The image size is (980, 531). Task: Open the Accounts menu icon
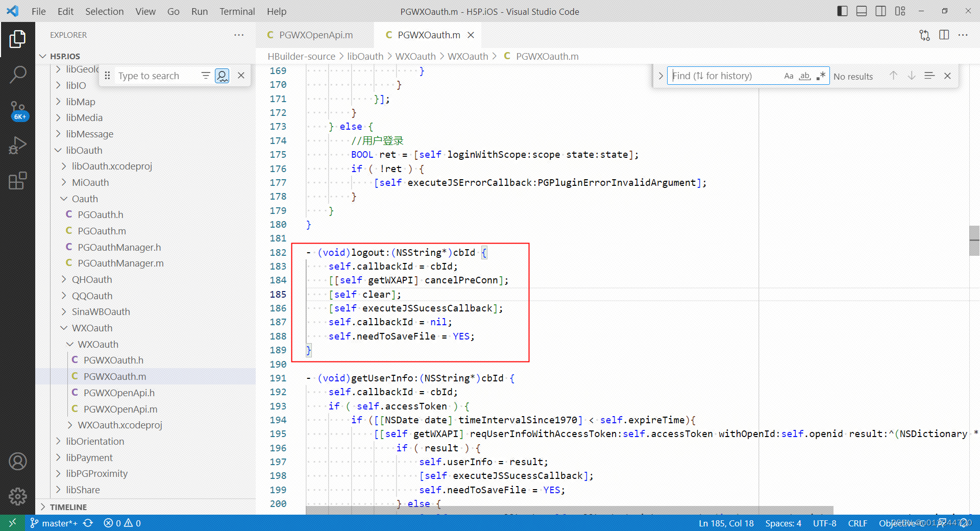click(17, 462)
